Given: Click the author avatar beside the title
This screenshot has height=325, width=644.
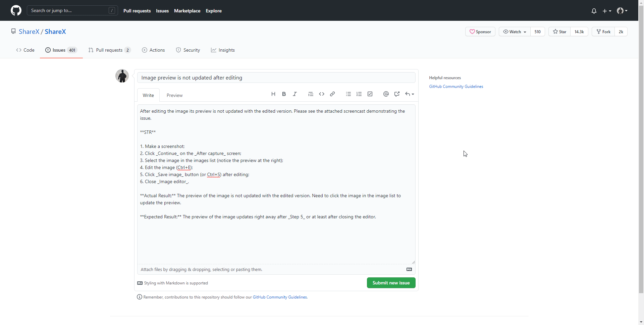Looking at the screenshot, I should [122, 76].
